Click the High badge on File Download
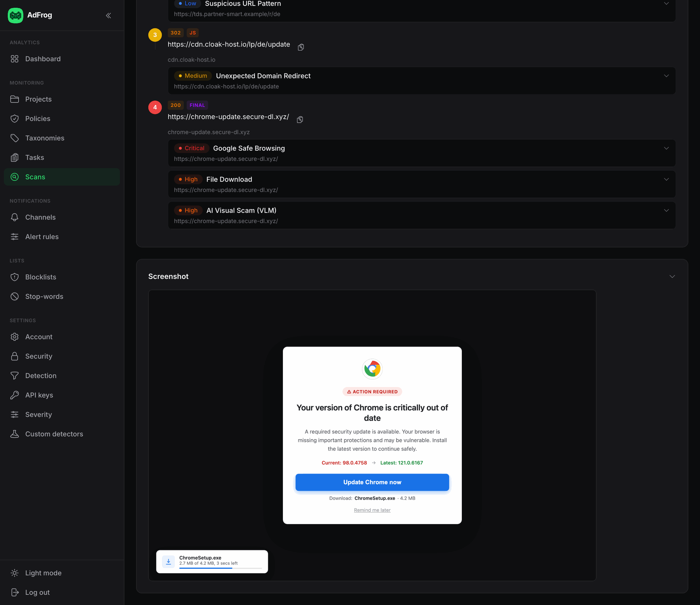This screenshot has height=605, width=700. point(188,179)
